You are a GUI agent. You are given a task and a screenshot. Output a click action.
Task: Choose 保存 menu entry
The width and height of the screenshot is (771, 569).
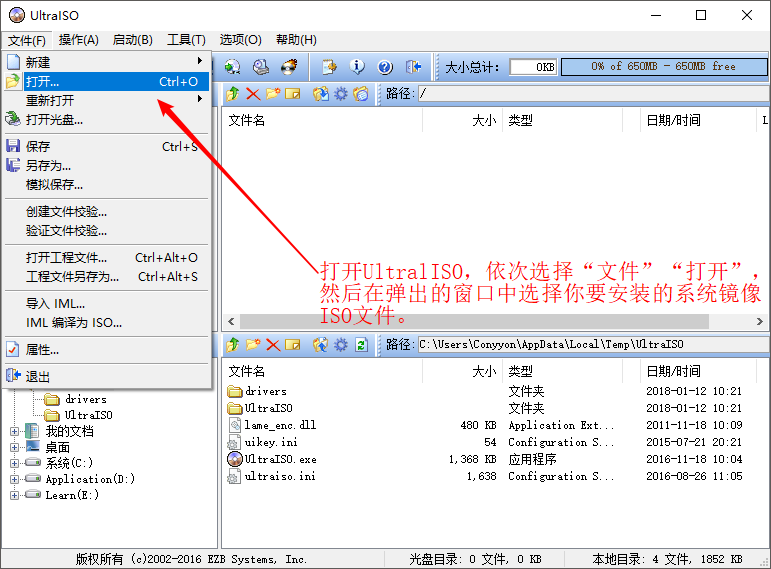coord(107,147)
